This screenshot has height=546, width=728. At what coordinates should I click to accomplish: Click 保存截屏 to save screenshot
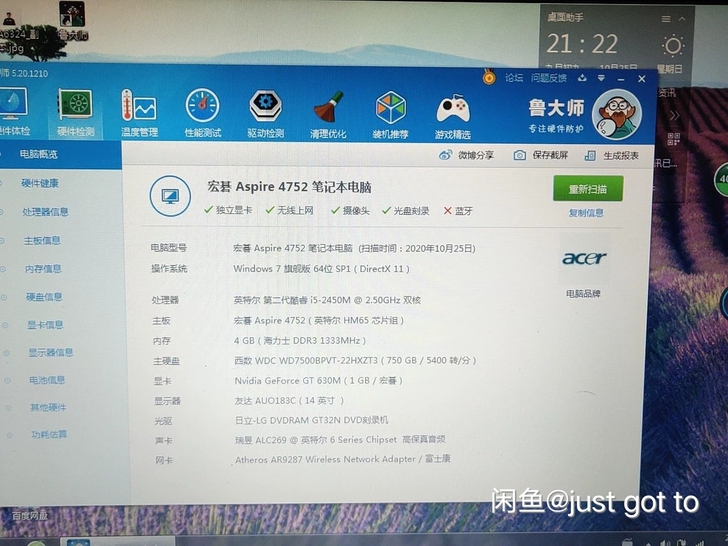[540, 155]
